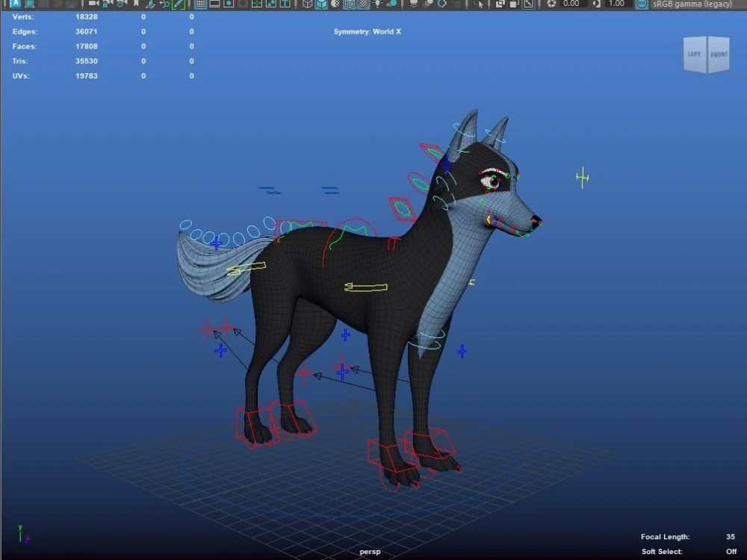Toggle the Film Gate icon

[x=214, y=3]
